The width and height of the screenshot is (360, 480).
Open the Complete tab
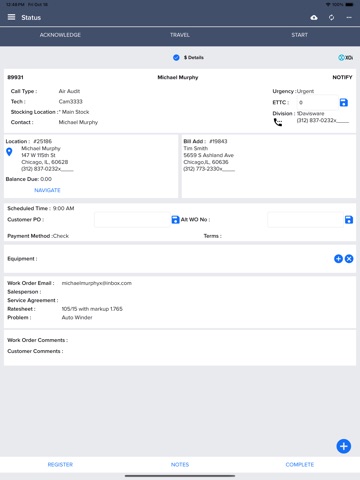pyautogui.click(x=299, y=464)
